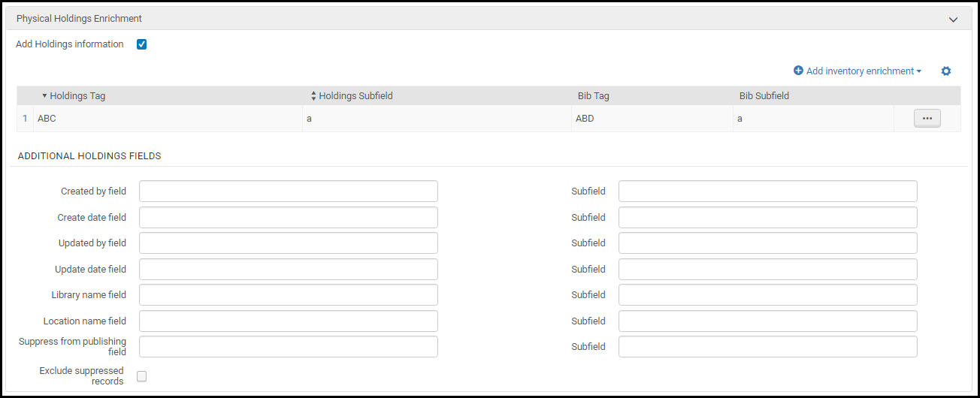
Task: Select the ABC holdings tag row
Action: pos(47,119)
